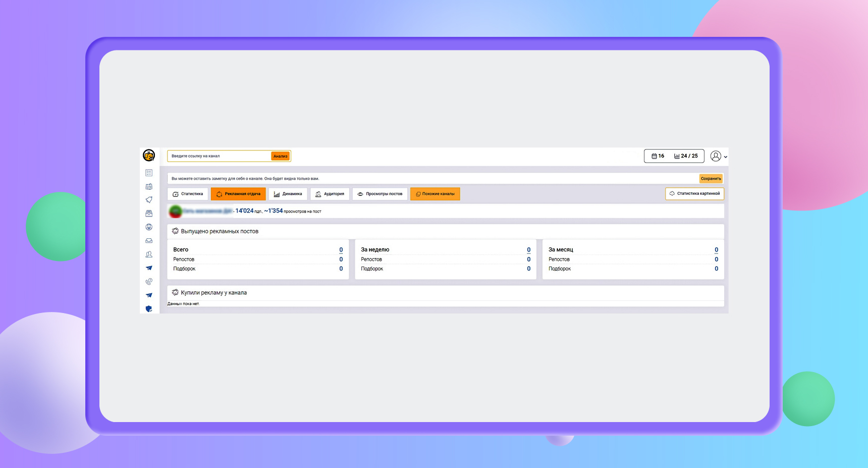Click the channel note text field

click(433, 178)
